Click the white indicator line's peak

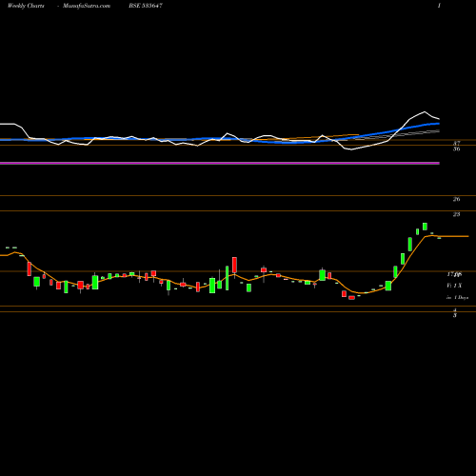[x=425, y=112]
